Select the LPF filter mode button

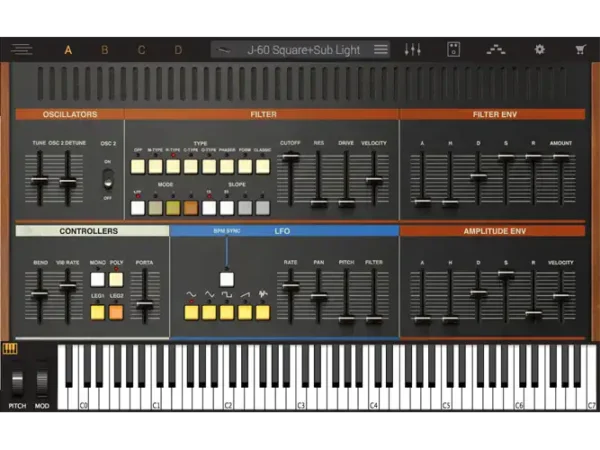coord(138,208)
